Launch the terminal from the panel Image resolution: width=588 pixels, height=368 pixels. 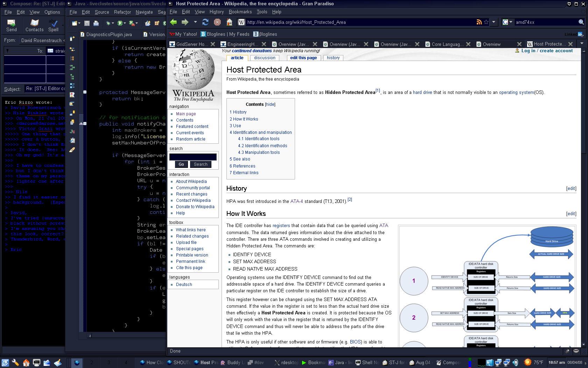point(36,363)
